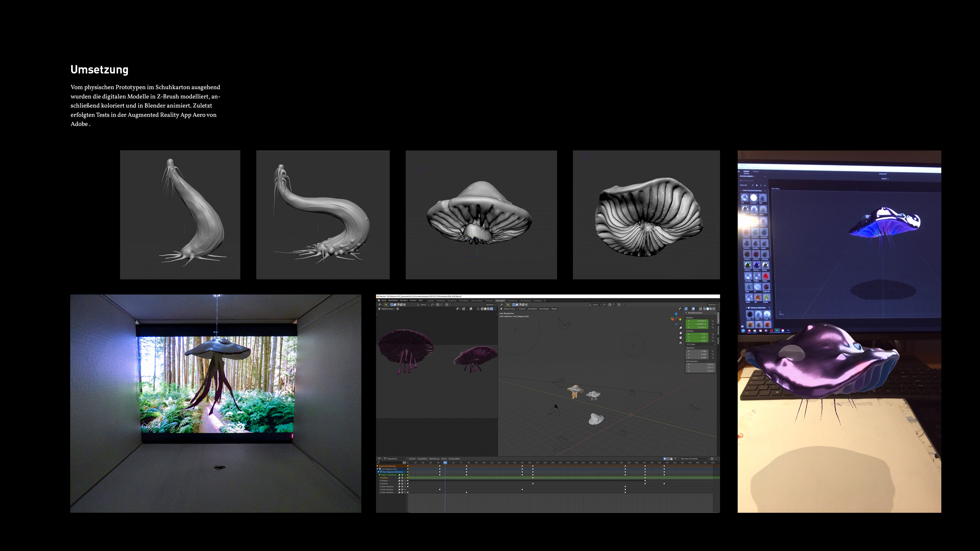980x551 pixels.
Task: Open the Datei menu
Action: 384,300
